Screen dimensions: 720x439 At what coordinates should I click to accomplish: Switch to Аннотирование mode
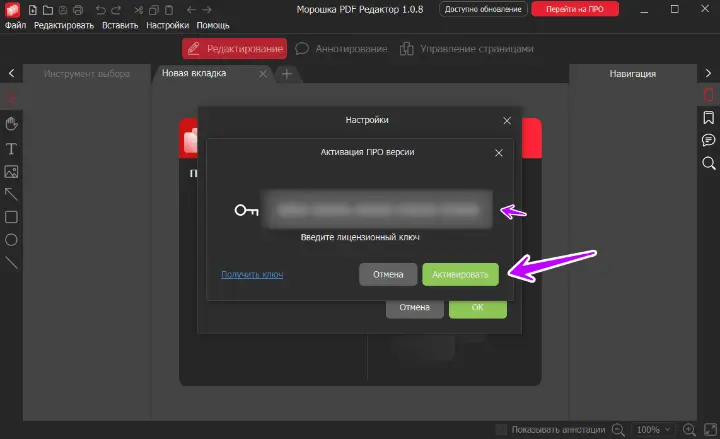click(x=341, y=49)
